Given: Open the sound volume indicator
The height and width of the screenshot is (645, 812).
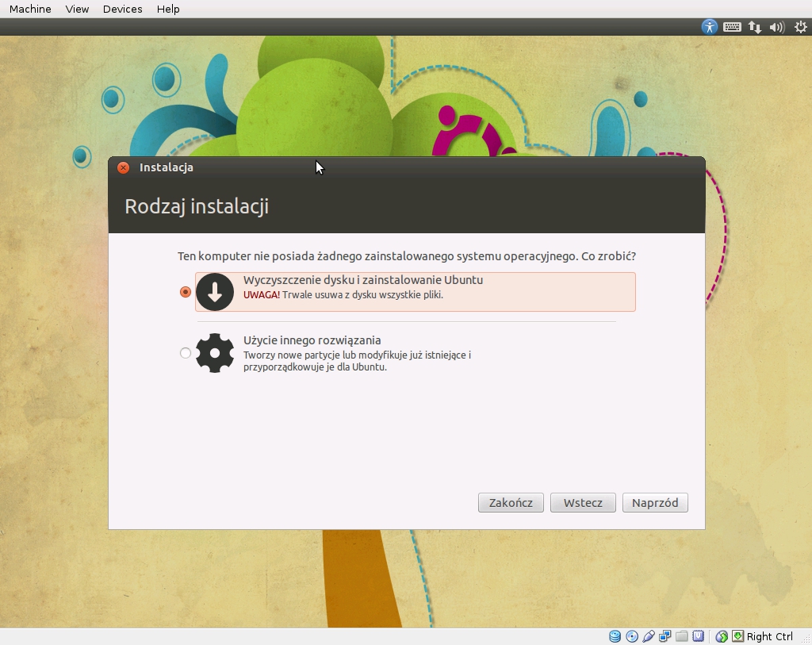Looking at the screenshot, I should [777, 27].
